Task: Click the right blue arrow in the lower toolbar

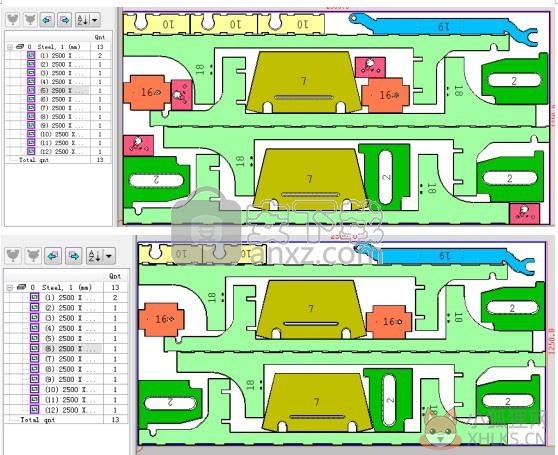Action: pos(74,256)
